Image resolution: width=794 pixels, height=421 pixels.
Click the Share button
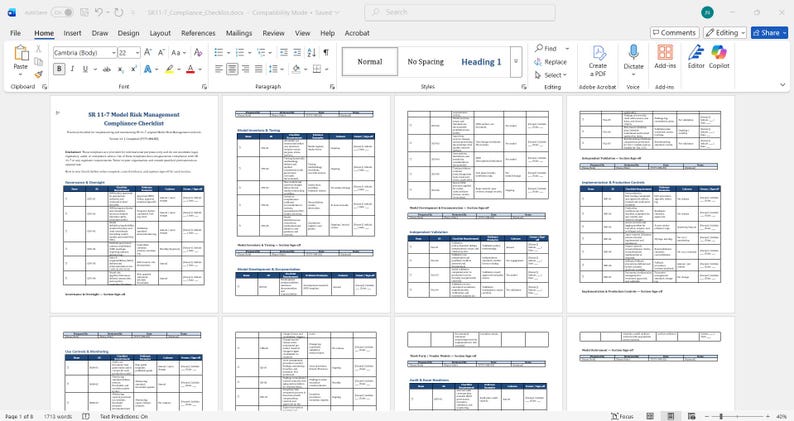point(769,32)
